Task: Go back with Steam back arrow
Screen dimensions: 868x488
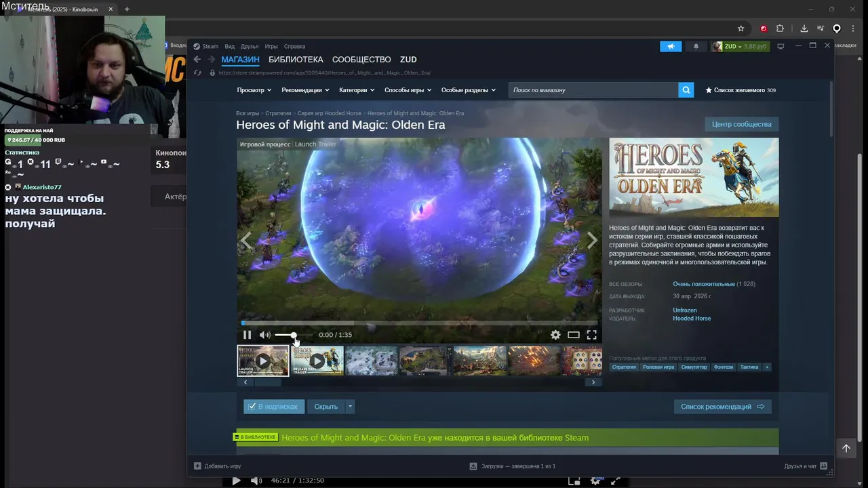Action: click(x=197, y=60)
